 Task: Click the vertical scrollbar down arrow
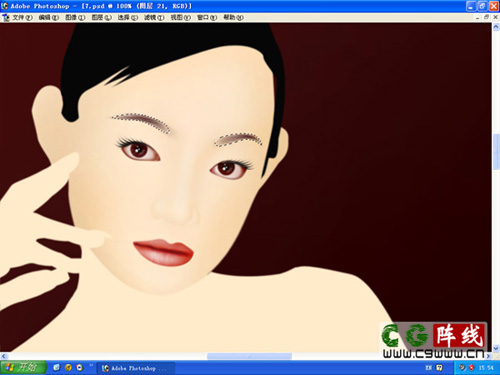(x=496, y=348)
